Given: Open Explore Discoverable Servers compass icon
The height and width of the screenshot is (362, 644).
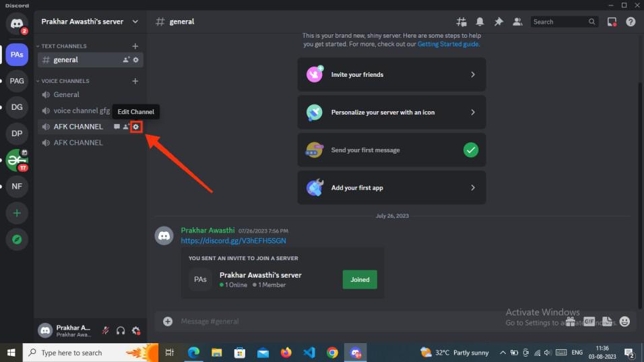Looking at the screenshot, I should click(17, 239).
